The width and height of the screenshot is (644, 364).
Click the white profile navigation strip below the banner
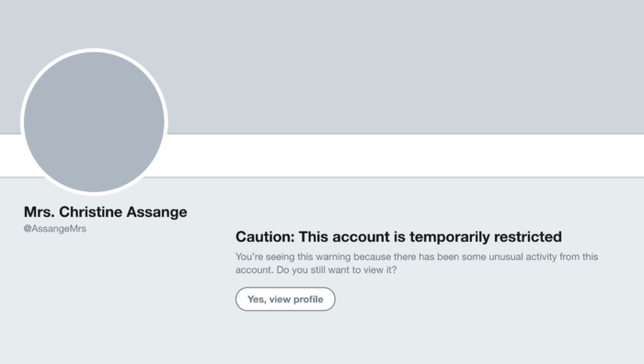pyautogui.click(x=403, y=155)
